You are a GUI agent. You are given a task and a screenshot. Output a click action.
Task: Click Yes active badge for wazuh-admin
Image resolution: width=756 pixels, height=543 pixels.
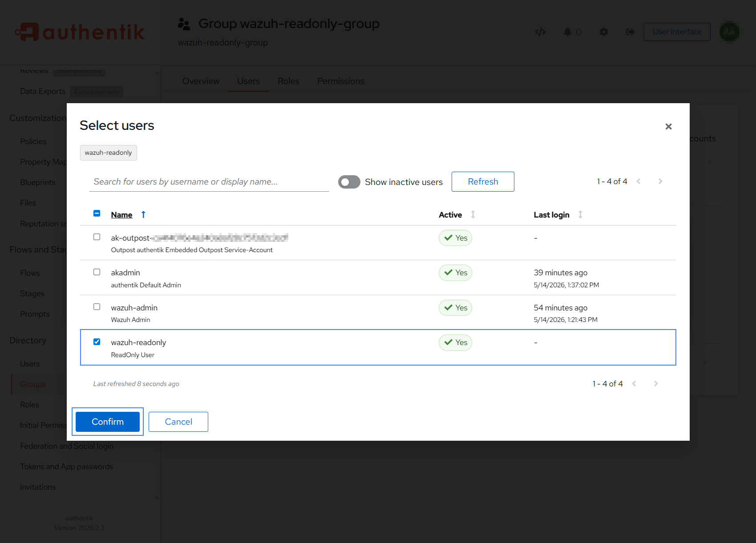tap(455, 308)
